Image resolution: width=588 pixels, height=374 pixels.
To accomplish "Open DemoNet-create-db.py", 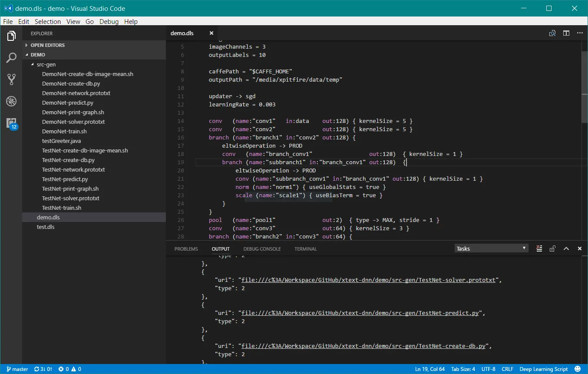I will [x=71, y=83].
